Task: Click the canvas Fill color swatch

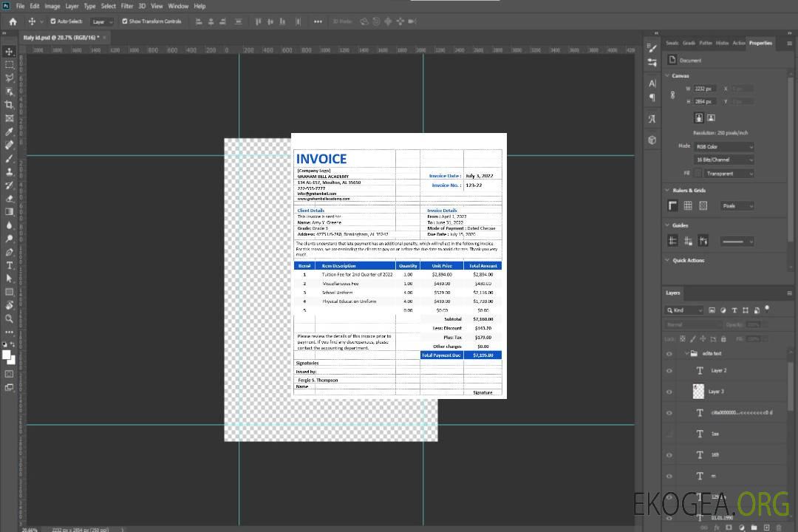Action: point(698,173)
